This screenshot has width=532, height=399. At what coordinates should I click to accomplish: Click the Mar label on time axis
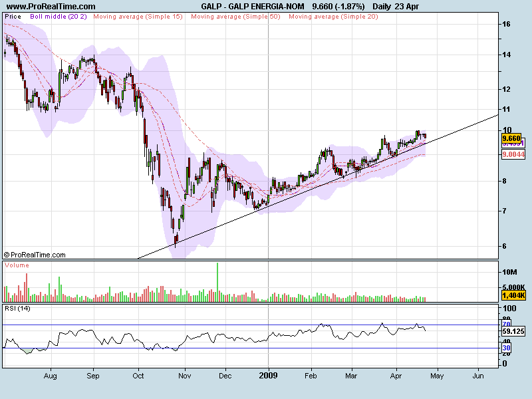tap(351, 376)
